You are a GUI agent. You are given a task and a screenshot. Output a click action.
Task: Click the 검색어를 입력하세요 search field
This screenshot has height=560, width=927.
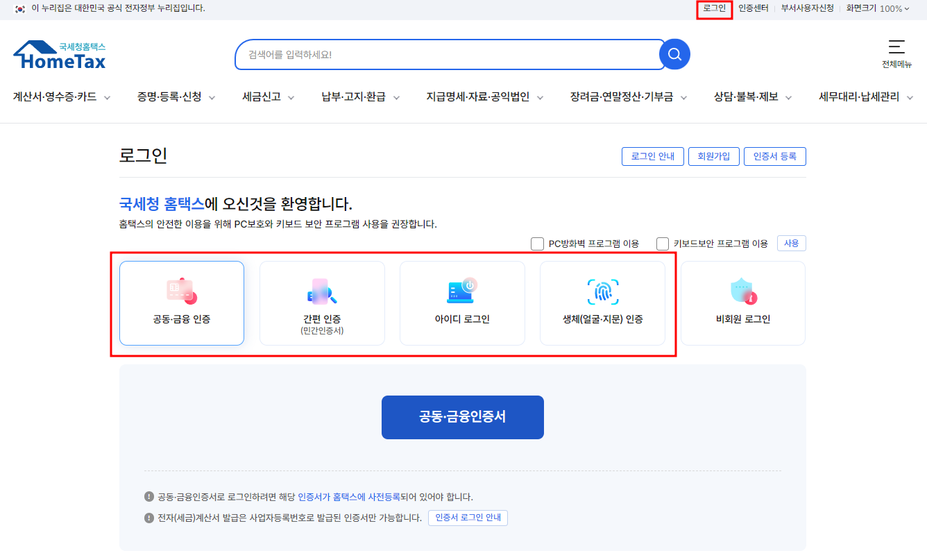pos(450,54)
